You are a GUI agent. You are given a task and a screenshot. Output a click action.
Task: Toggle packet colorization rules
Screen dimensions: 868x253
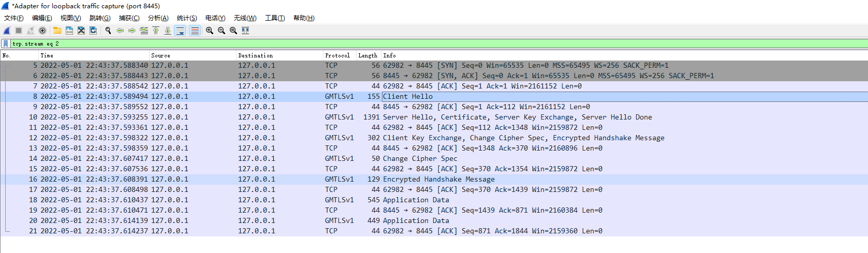195,31
